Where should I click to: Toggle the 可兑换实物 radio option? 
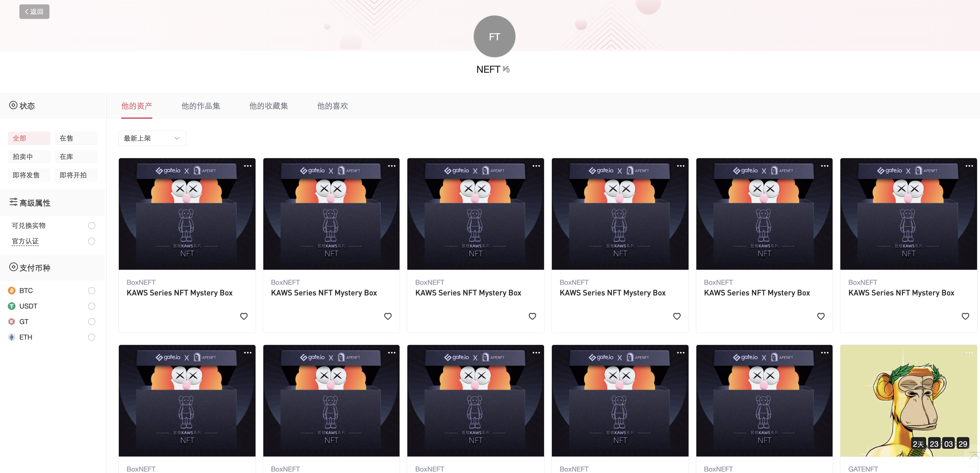coord(92,226)
